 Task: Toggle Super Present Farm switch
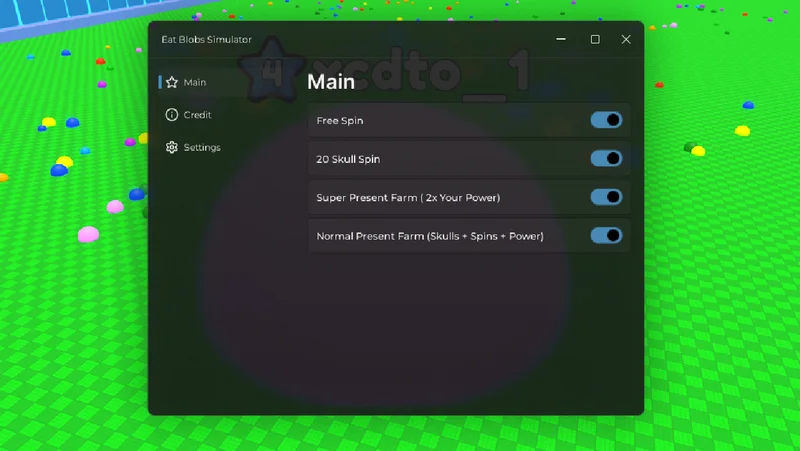click(x=606, y=197)
